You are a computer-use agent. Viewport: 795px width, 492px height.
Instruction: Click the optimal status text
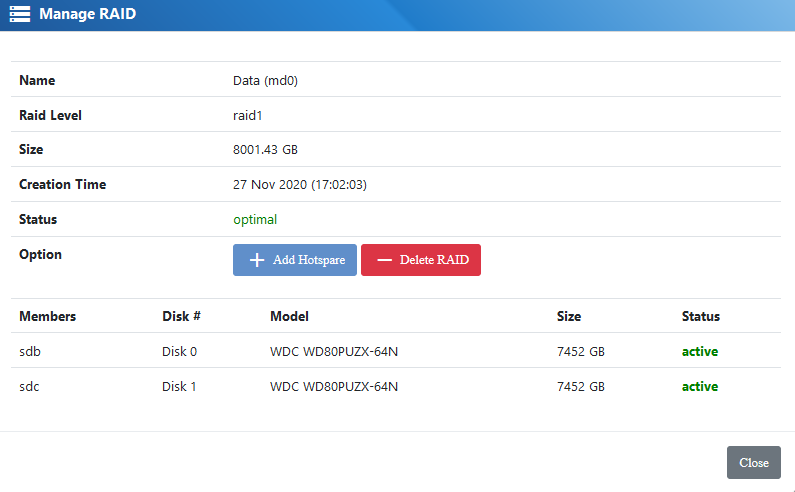255,219
